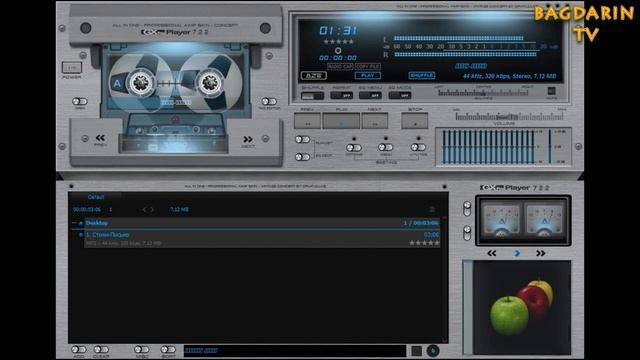Click the vertical bar left of album art
Screen dimensions: 640x360
pos(468,307)
